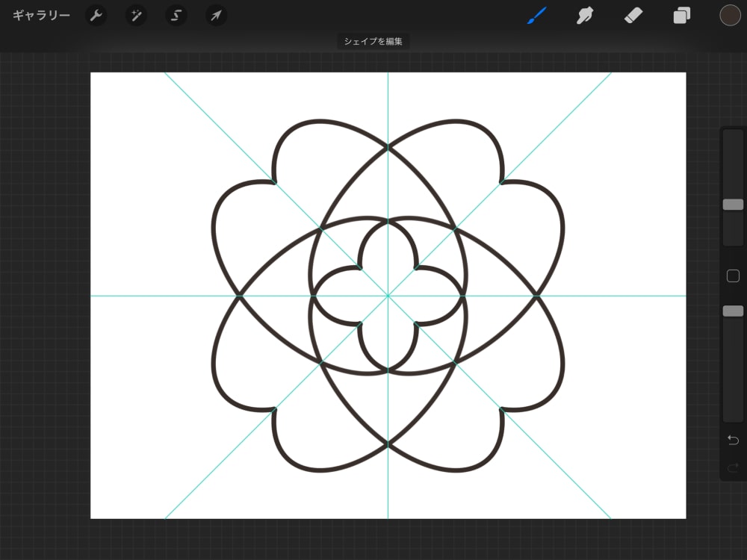Open the Selection tool
The image size is (747, 560).
(x=176, y=16)
